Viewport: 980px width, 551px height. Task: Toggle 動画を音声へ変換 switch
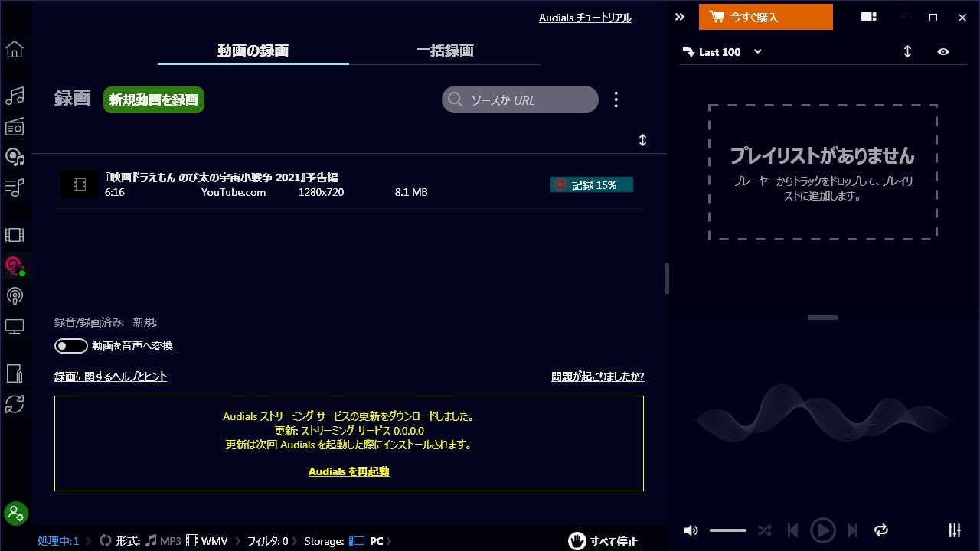point(70,346)
